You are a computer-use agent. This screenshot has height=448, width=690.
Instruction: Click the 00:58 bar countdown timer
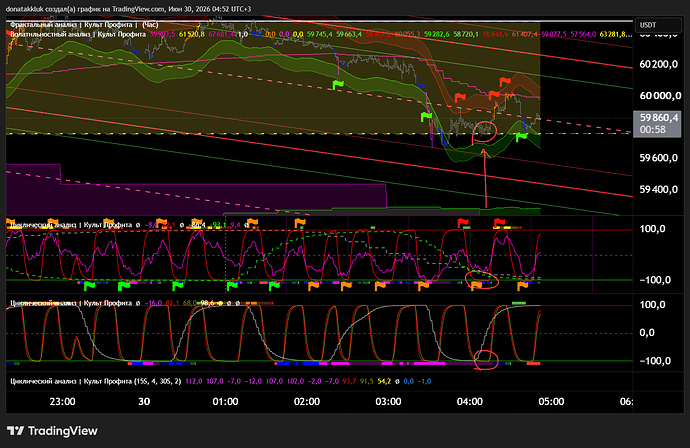(x=653, y=130)
